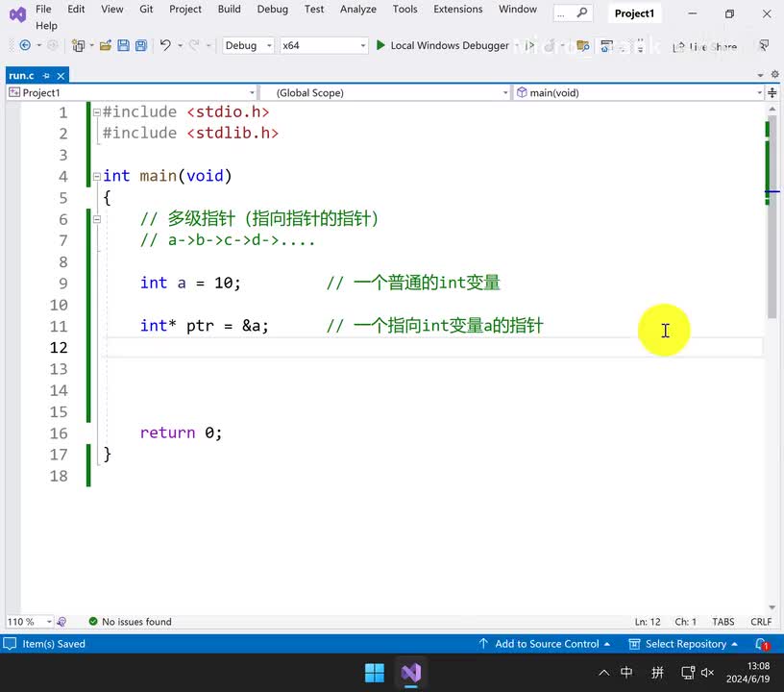Close the run.c tab
The width and height of the screenshot is (784, 692).
pyautogui.click(x=61, y=76)
